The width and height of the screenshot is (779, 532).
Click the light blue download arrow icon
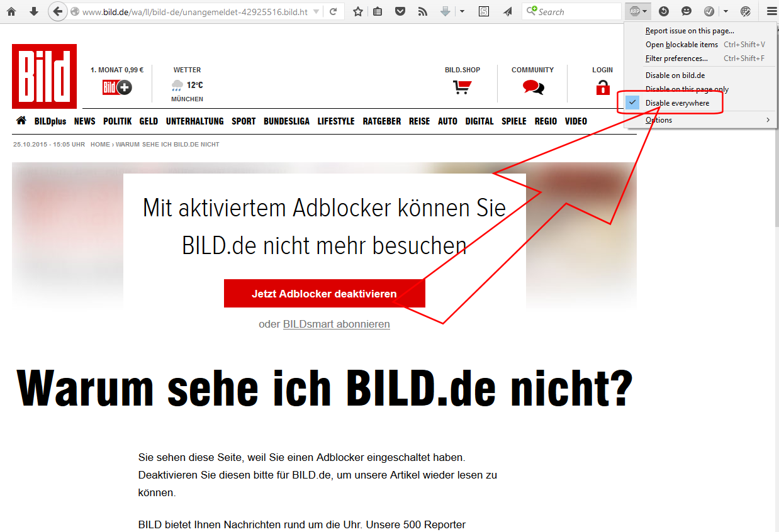coord(446,11)
